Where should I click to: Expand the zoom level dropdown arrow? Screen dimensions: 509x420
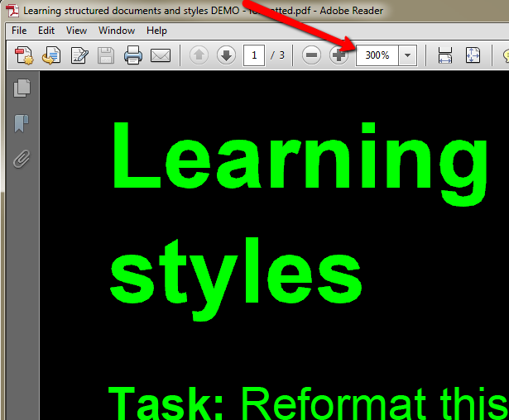tap(408, 55)
